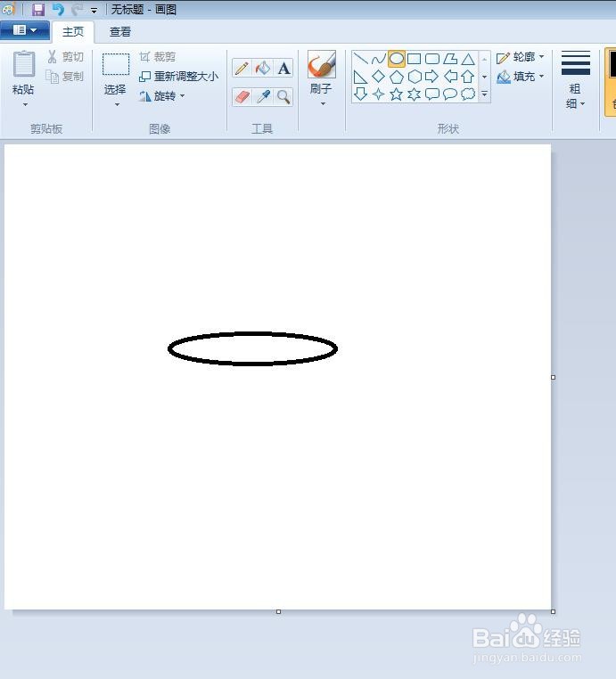Screen dimensions: 616x679
Task: Open the Customize Quick Access Toolbar dropdown
Action: 94,10
